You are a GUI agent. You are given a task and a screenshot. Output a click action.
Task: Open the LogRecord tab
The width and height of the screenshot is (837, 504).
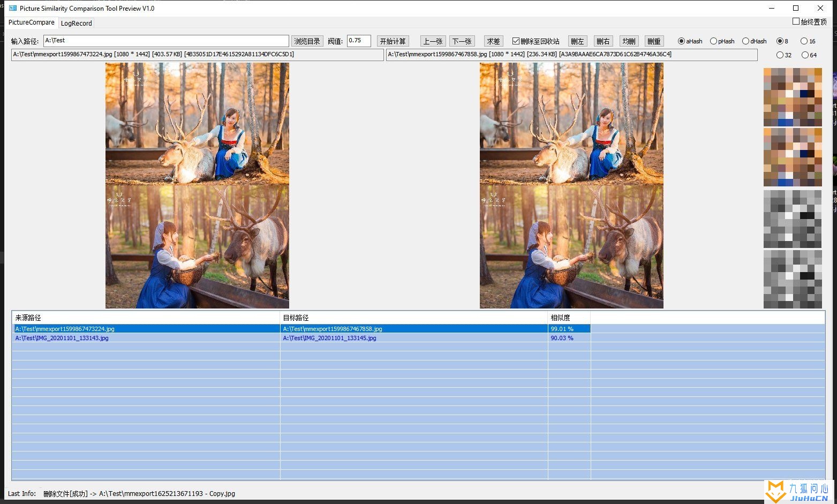77,23
